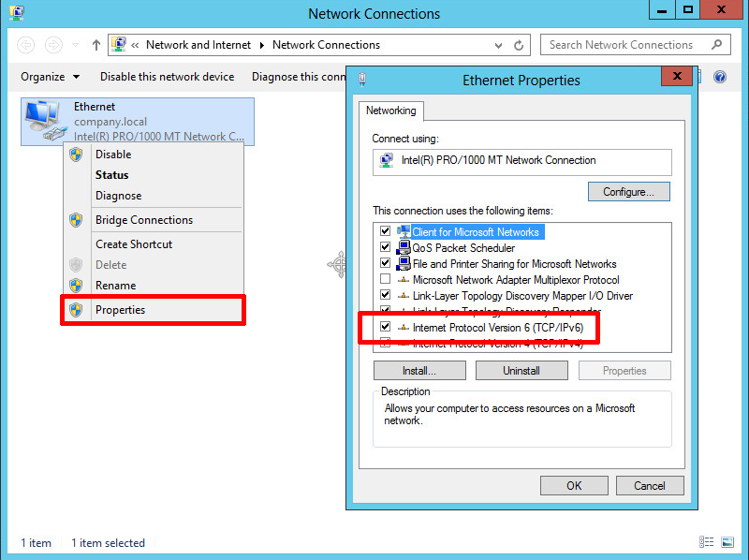Choose Status from the context menu
This screenshot has width=749, height=560.
153,175
